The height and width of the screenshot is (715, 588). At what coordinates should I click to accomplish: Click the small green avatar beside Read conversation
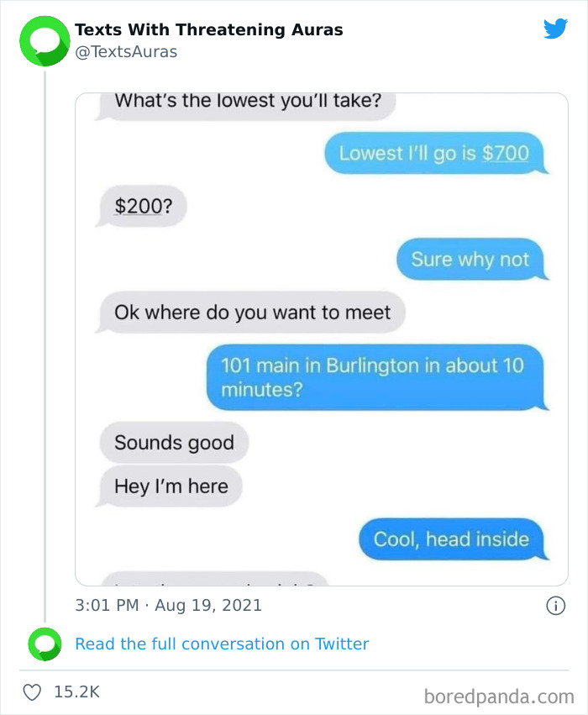point(44,644)
